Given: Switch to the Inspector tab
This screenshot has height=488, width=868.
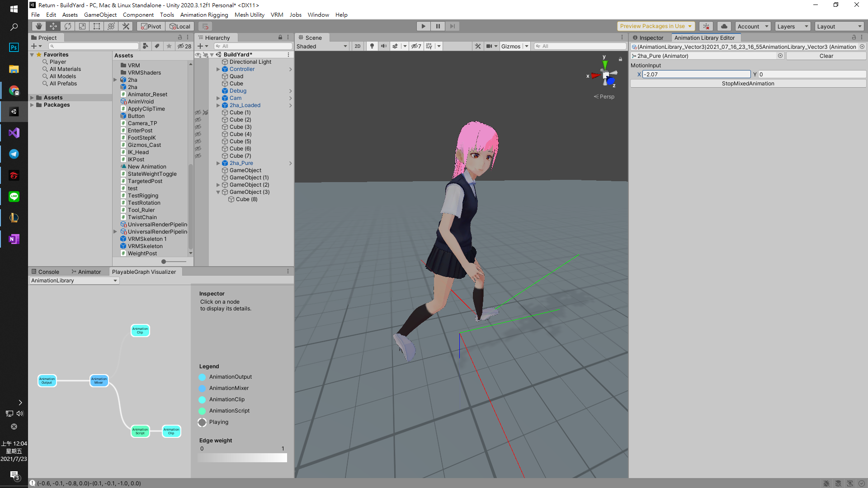Looking at the screenshot, I should click(x=648, y=38).
